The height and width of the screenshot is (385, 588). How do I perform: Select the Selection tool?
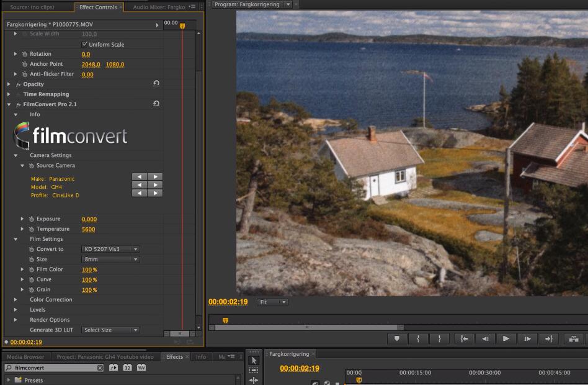coord(254,360)
